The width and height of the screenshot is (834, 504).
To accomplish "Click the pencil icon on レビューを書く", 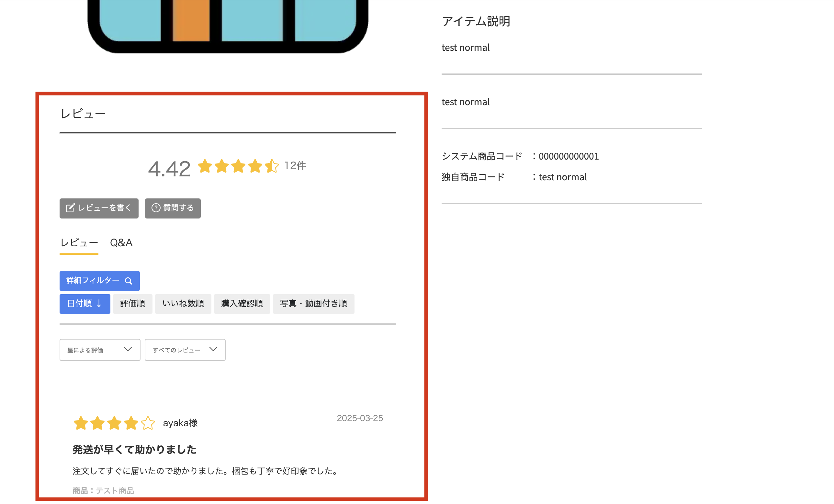I will [70, 208].
